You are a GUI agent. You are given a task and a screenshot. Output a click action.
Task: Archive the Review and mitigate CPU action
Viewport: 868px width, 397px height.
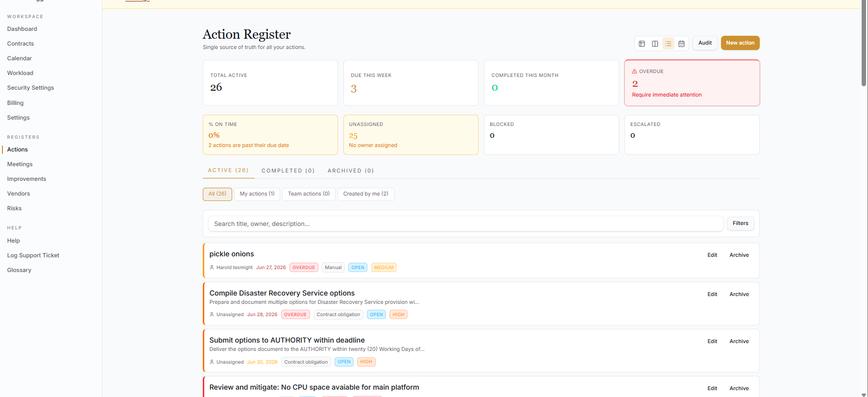tap(739, 389)
